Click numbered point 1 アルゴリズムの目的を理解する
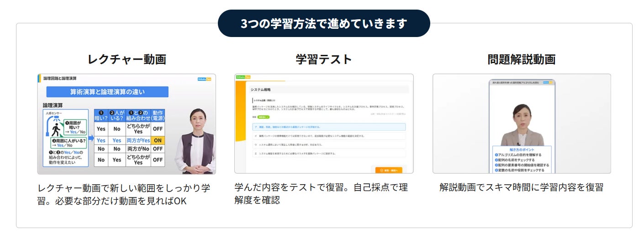 click(518, 154)
